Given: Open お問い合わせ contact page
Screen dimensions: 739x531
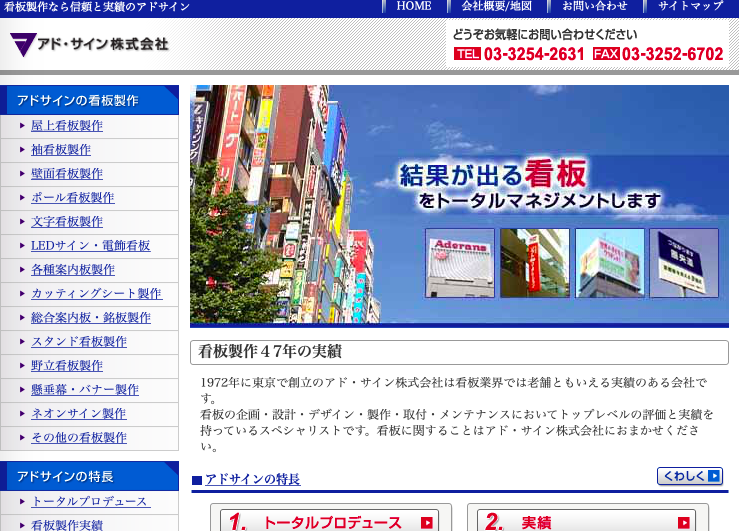Looking at the screenshot, I should point(595,6).
